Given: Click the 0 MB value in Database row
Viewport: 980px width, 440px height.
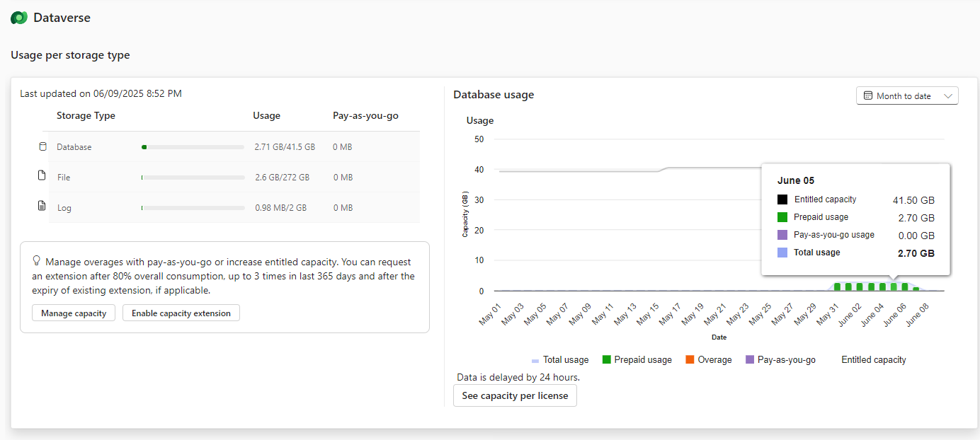Looking at the screenshot, I should [x=343, y=147].
